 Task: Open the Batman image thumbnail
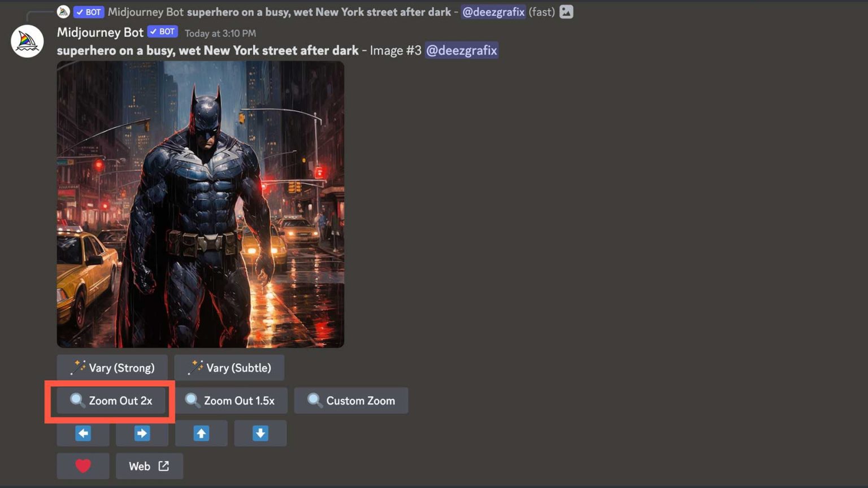200,204
